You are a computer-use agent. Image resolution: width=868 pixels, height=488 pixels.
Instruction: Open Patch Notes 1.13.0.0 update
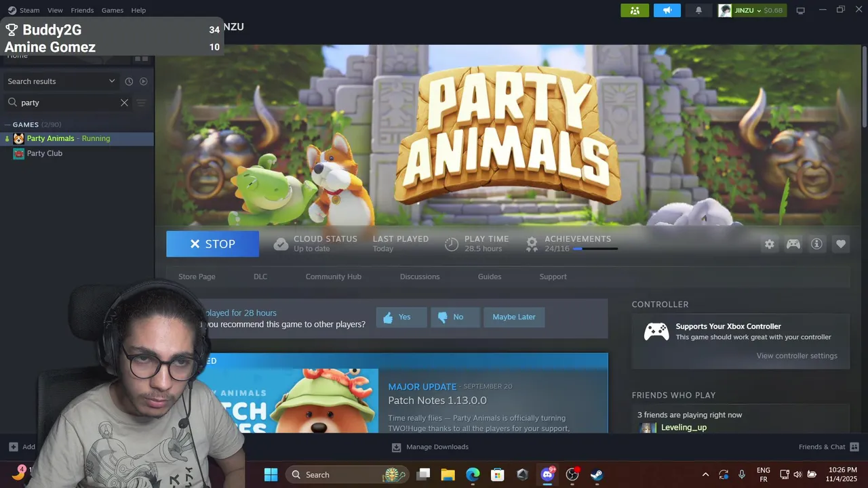pos(437,401)
